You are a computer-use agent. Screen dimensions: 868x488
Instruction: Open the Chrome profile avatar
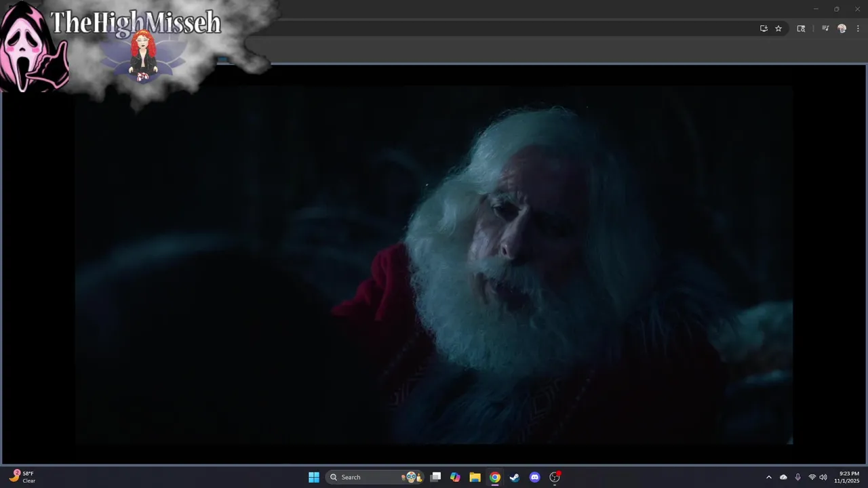842,28
